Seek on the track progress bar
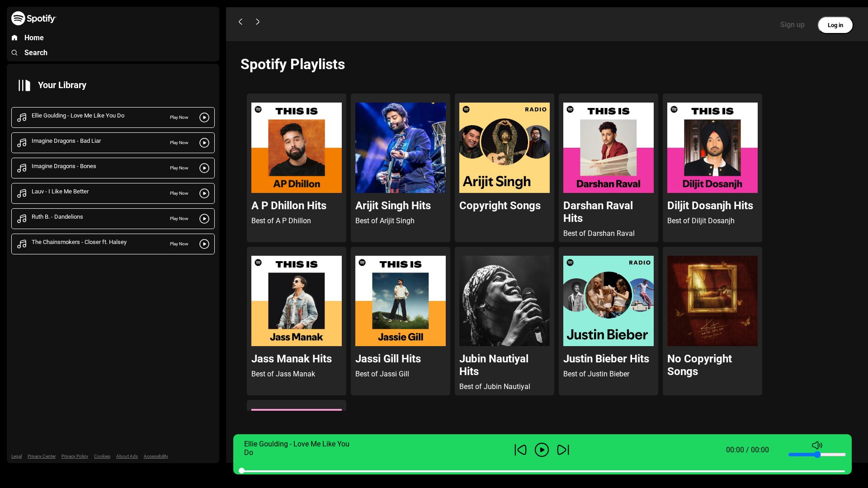Viewport: 868px width, 488px height. pyautogui.click(x=542, y=471)
